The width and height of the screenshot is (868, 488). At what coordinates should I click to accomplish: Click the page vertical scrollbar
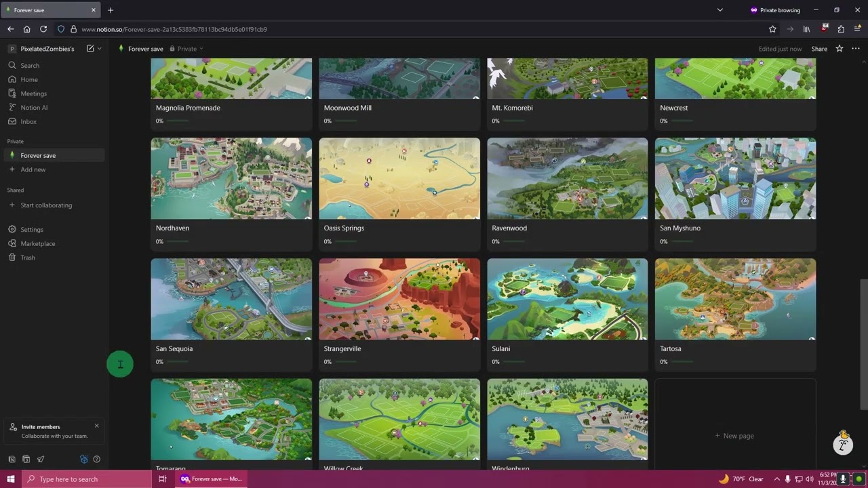pos(864,344)
